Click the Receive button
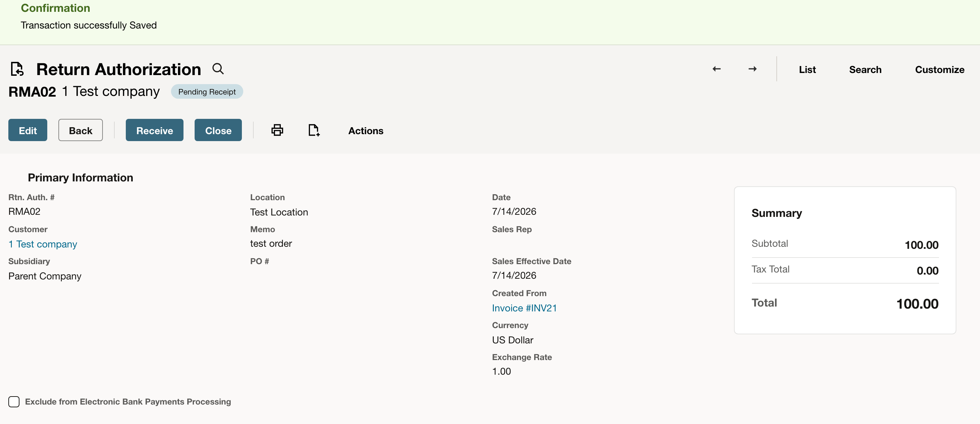Screen dimensions: 980x424 [x=154, y=130]
